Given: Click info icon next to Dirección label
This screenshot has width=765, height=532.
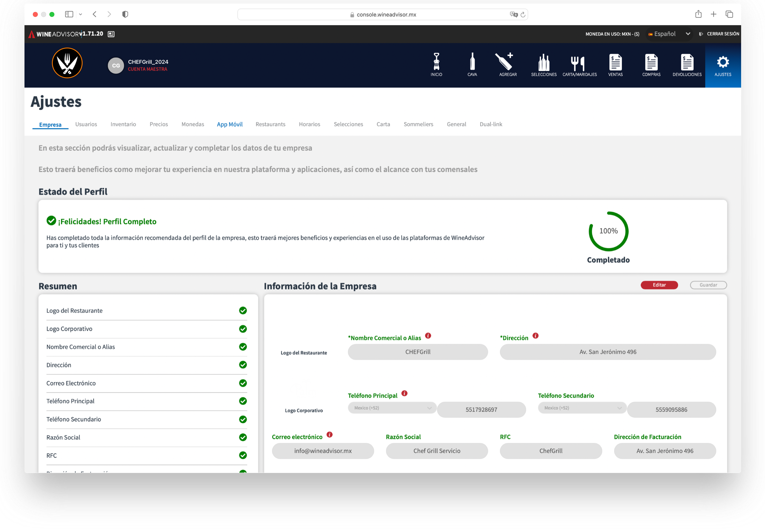Looking at the screenshot, I should click(x=535, y=336).
